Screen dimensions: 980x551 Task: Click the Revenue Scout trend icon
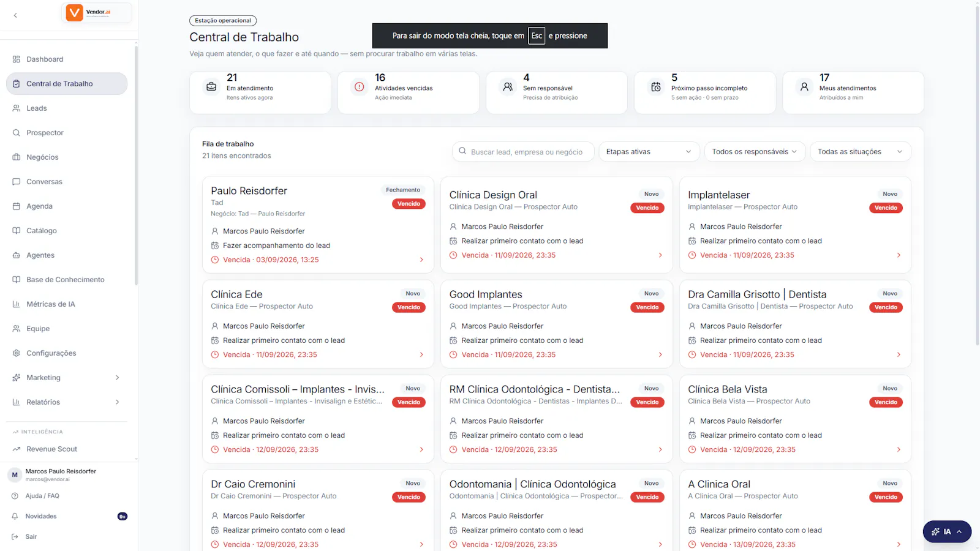[x=17, y=449]
